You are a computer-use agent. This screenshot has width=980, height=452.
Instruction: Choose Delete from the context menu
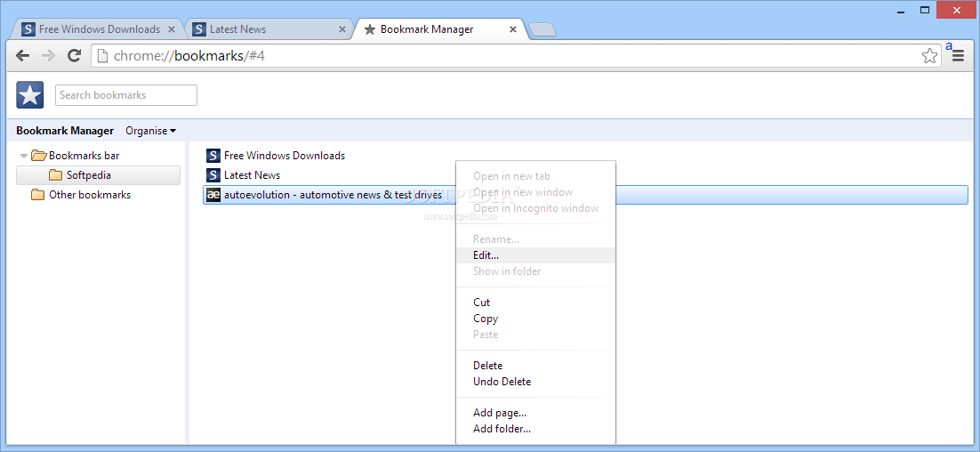tap(535, 366)
